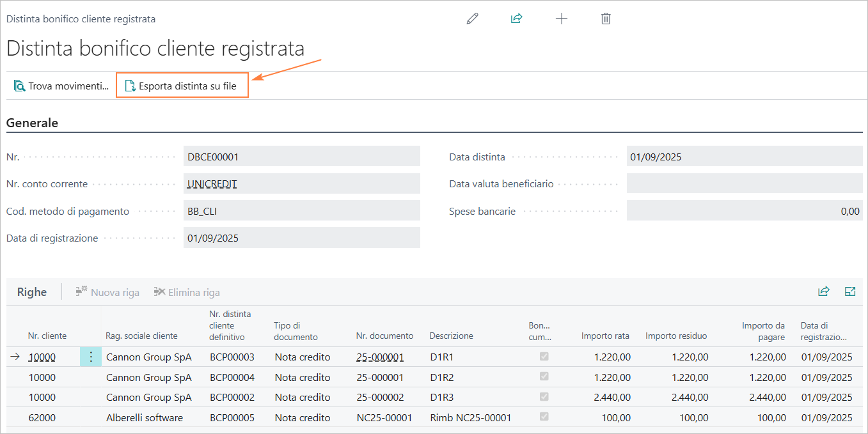Expand Righe section to full view
The height and width of the screenshot is (434, 868).
coord(849,291)
